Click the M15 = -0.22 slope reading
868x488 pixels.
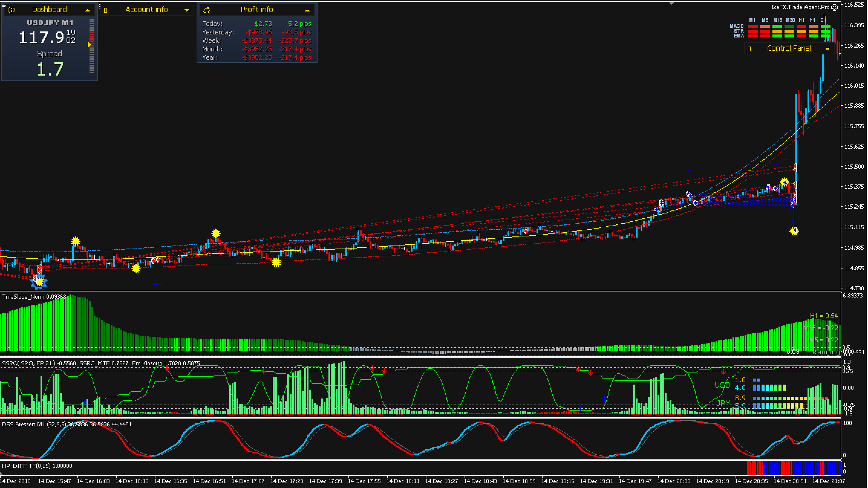coord(821,328)
